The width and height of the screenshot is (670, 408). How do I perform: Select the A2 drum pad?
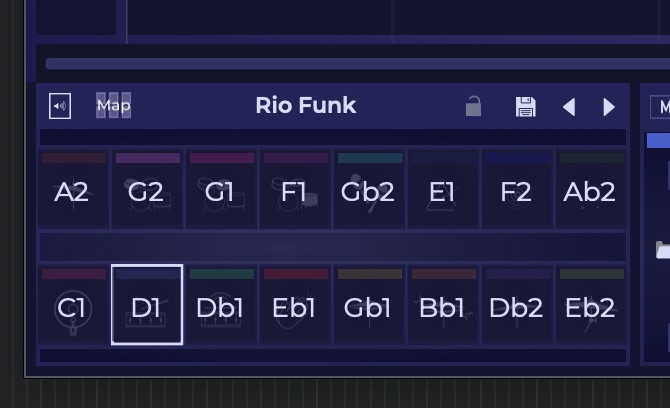pyautogui.click(x=72, y=193)
